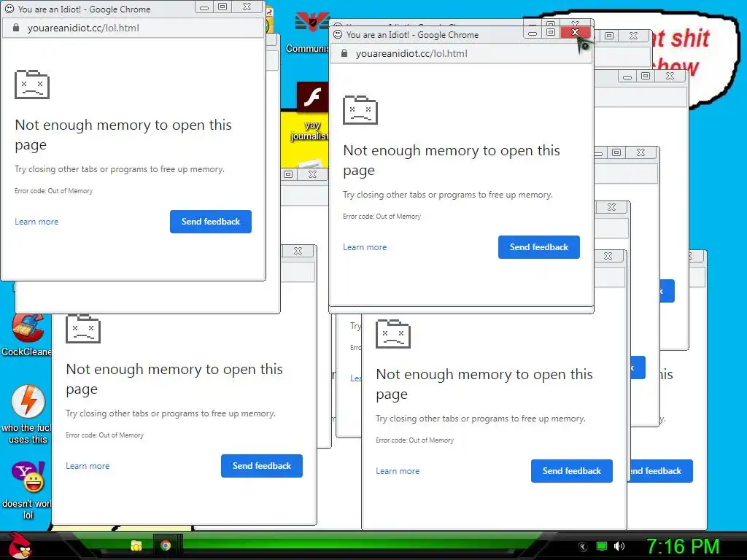The height and width of the screenshot is (560, 747).
Task: Open the folder icon in the taskbar
Action: click(x=136, y=545)
